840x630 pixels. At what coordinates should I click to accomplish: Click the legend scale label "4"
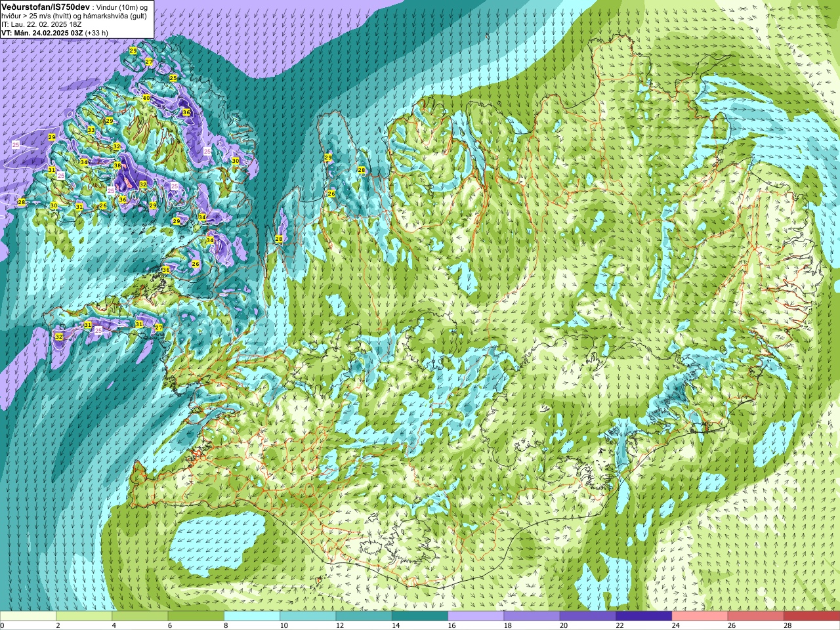[x=114, y=625]
